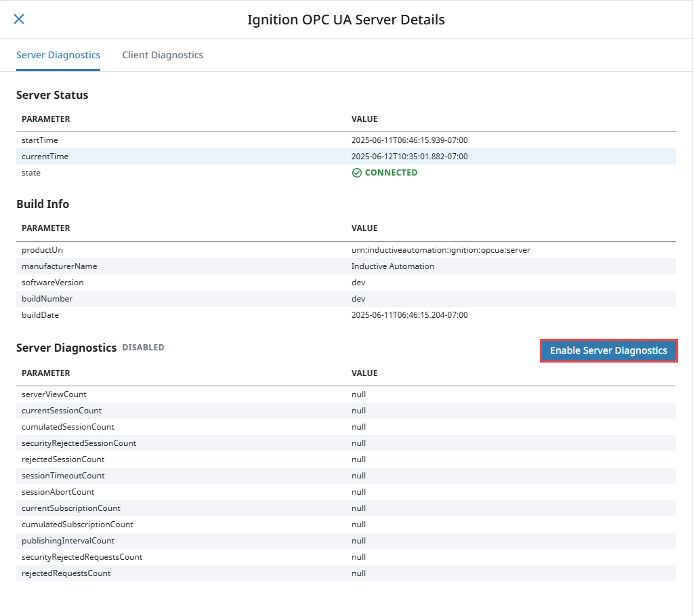
Task: Select the buildNumber parameter name
Action: tap(47, 299)
